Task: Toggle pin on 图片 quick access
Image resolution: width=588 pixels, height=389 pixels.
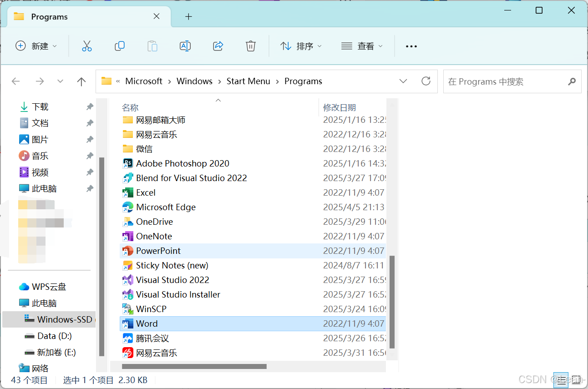Action: pos(90,140)
